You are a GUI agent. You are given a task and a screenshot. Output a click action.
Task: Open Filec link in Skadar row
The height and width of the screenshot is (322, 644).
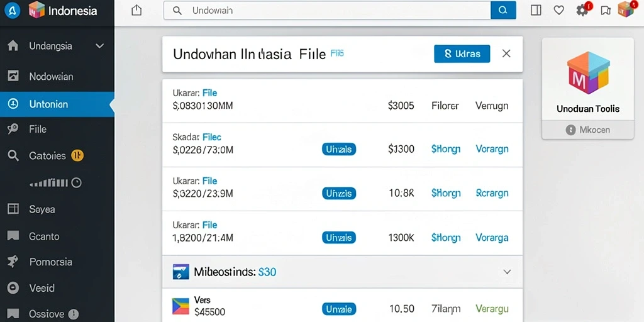[212, 137]
